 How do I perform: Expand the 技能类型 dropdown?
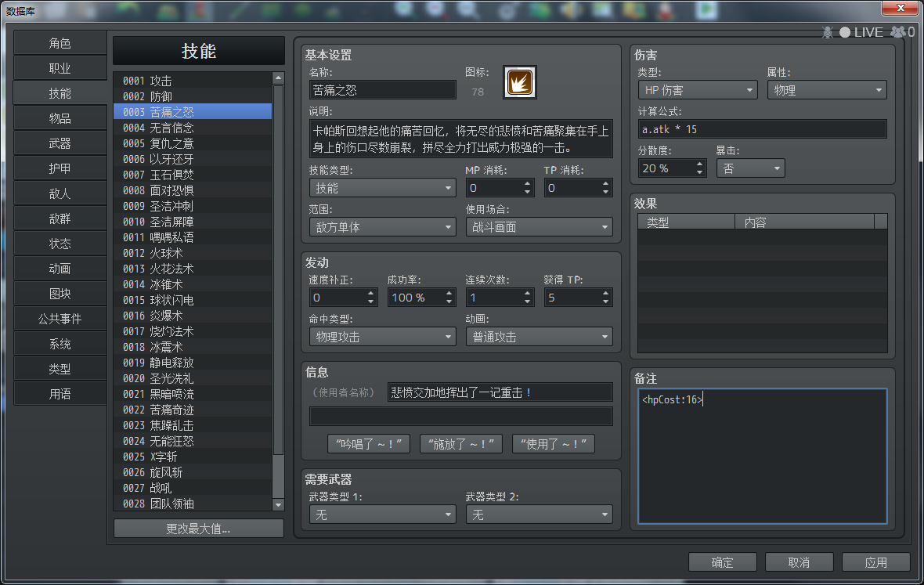[x=382, y=188]
